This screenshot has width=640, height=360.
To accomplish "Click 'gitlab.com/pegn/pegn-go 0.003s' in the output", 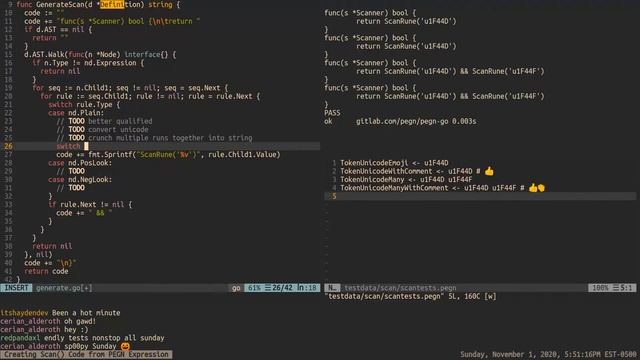I will coord(416,121).
